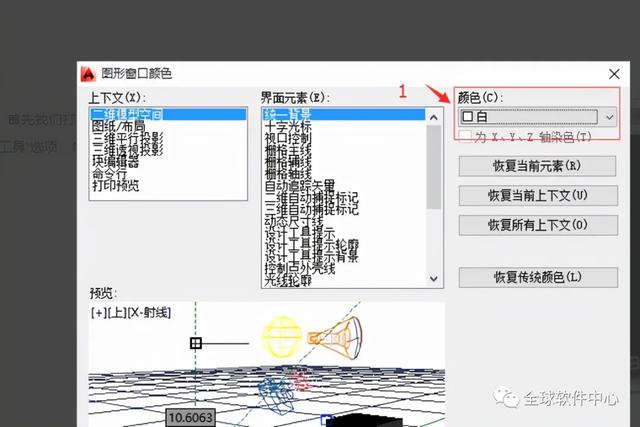The height and width of the screenshot is (427, 640).
Task: Click the 10.6063 dimension tooltip in preview
Action: click(x=191, y=418)
